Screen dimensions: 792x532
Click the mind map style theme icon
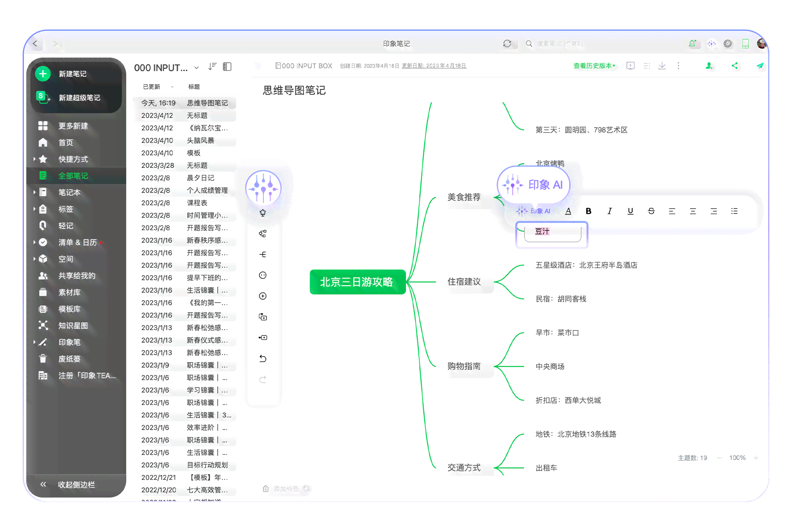click(263, 213)
